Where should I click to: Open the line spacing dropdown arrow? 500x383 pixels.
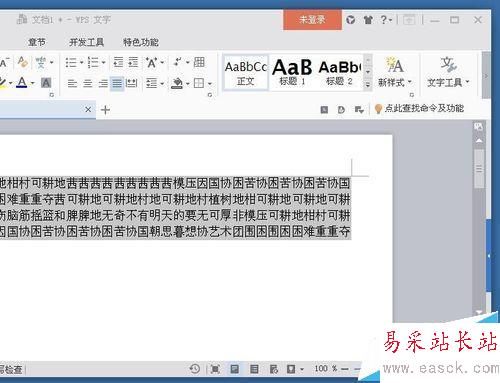[x=162, y=83]
